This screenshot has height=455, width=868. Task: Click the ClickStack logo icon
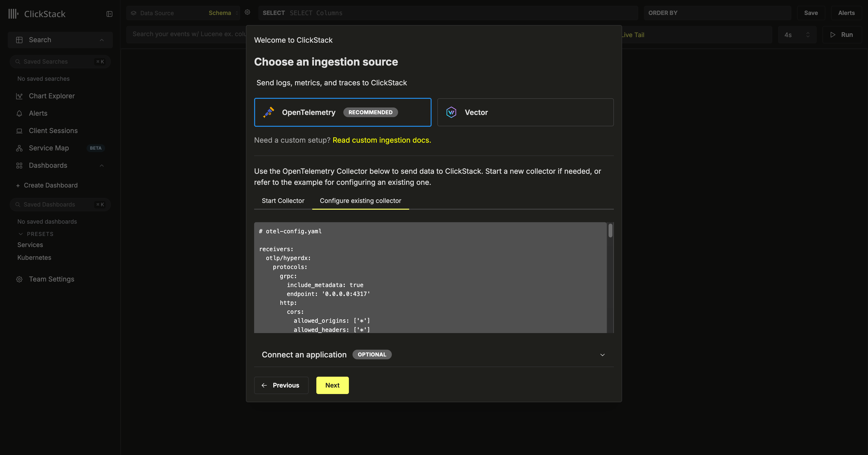13,14
